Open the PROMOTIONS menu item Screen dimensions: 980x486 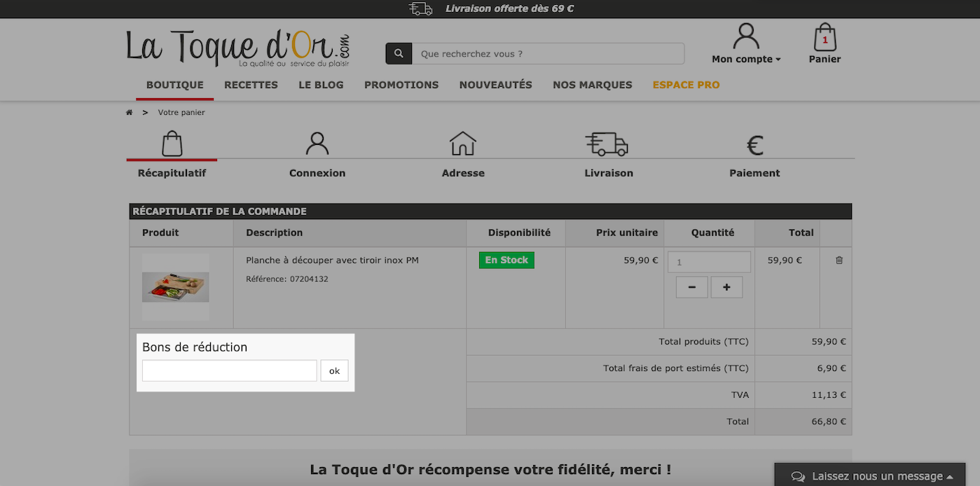tap(401, 85)
